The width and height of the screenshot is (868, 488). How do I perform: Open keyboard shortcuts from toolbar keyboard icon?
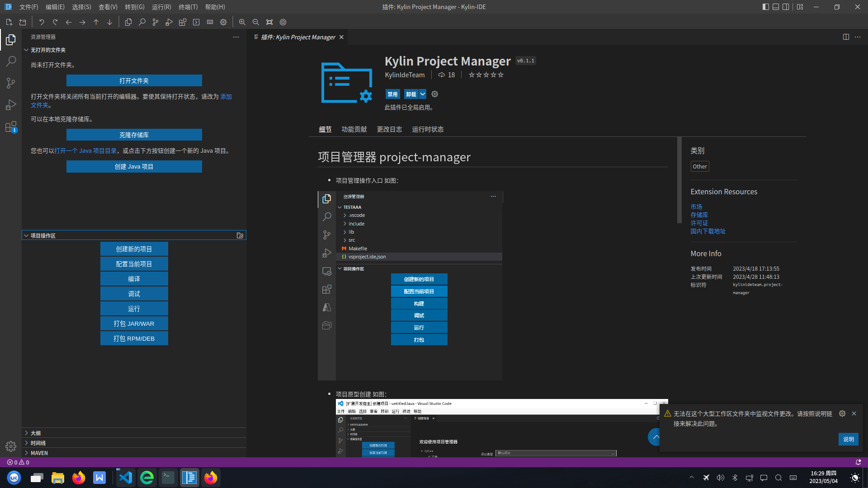(210, 22)
